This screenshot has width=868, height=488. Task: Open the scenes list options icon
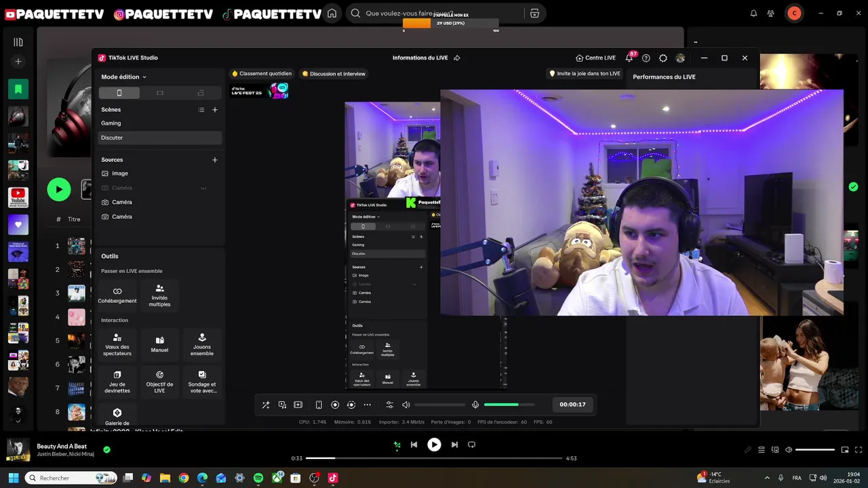click(201, 110)
